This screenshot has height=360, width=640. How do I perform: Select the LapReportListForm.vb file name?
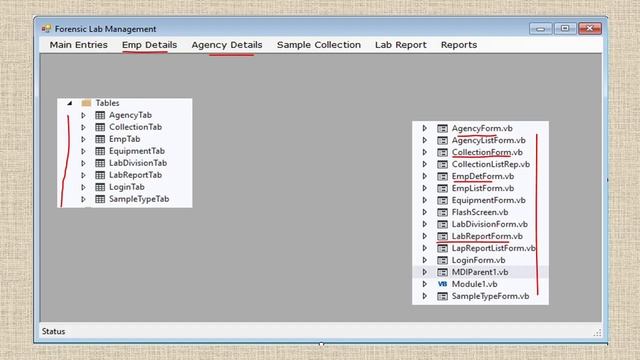493,249
